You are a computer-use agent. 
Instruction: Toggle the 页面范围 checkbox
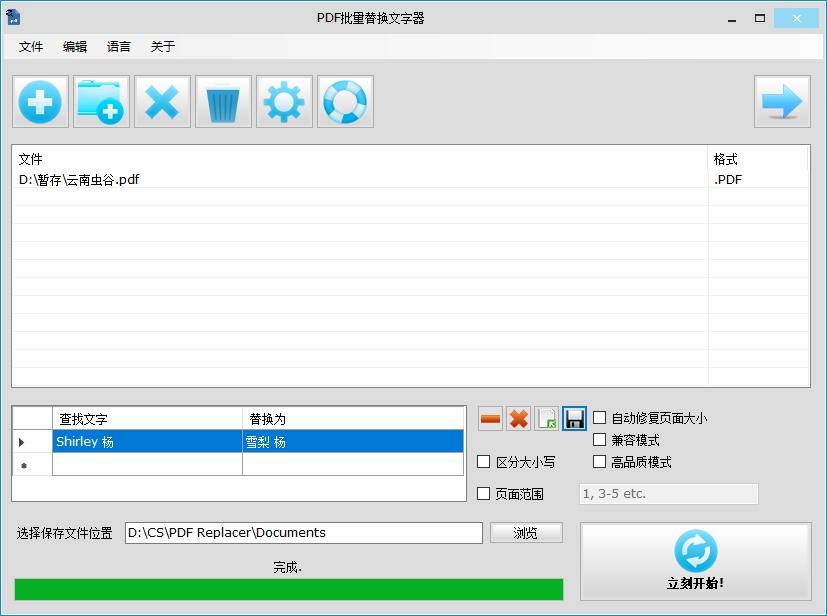(x=484, y=494)
